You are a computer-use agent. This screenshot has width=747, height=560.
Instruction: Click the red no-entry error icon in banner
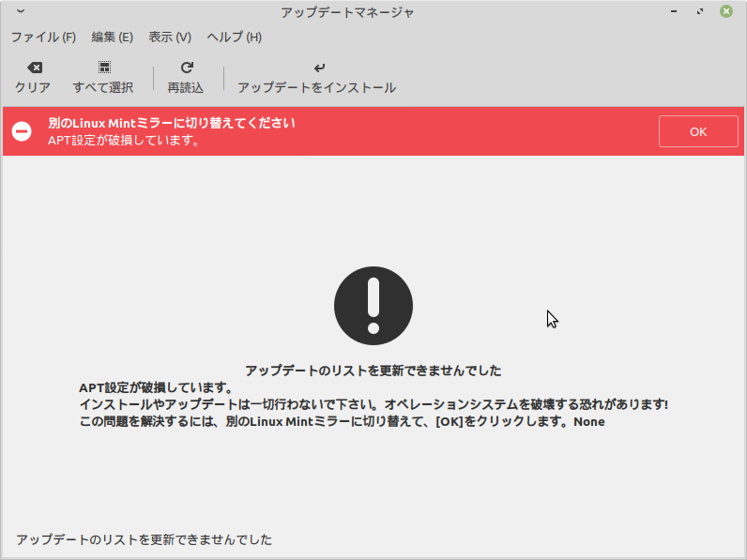(22, 131)
